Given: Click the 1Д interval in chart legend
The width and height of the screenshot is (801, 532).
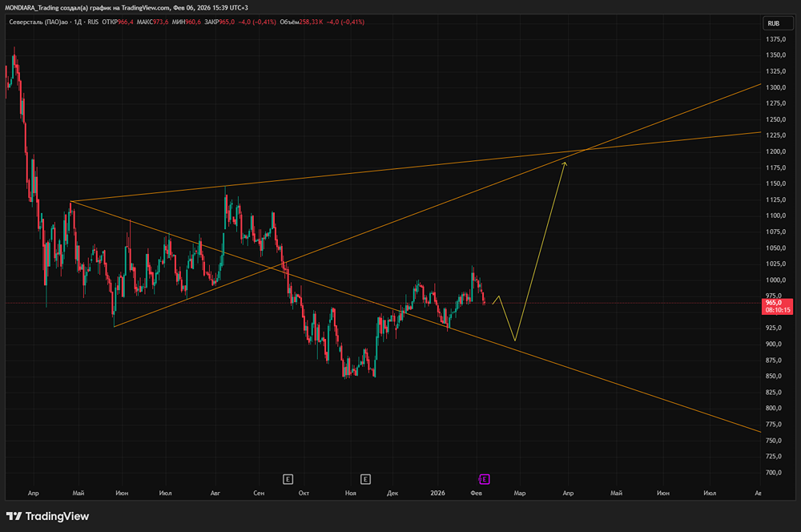Looking at the screenshot, I should point(78,22).
